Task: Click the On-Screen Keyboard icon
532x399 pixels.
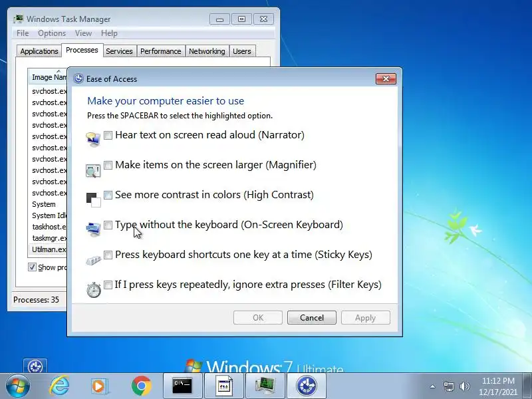Action: point(93,229)
